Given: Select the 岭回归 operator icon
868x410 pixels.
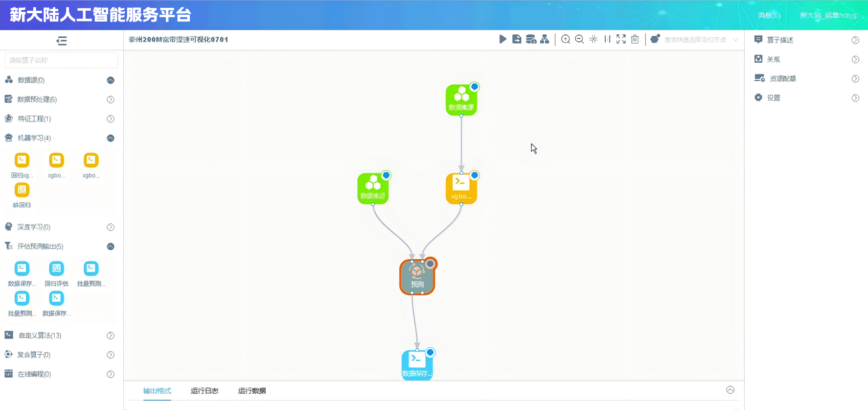Looking at the screenshot, I should click(x=22, y=190).
